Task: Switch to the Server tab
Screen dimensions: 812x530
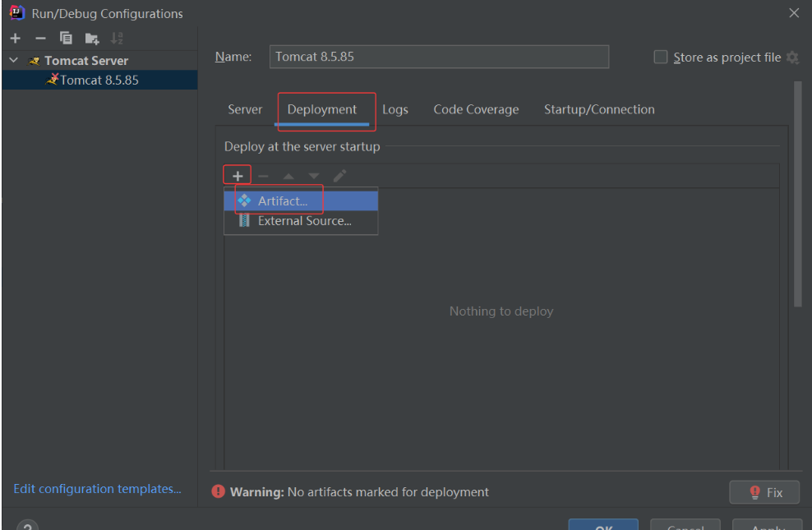Action: coord(245,109)
